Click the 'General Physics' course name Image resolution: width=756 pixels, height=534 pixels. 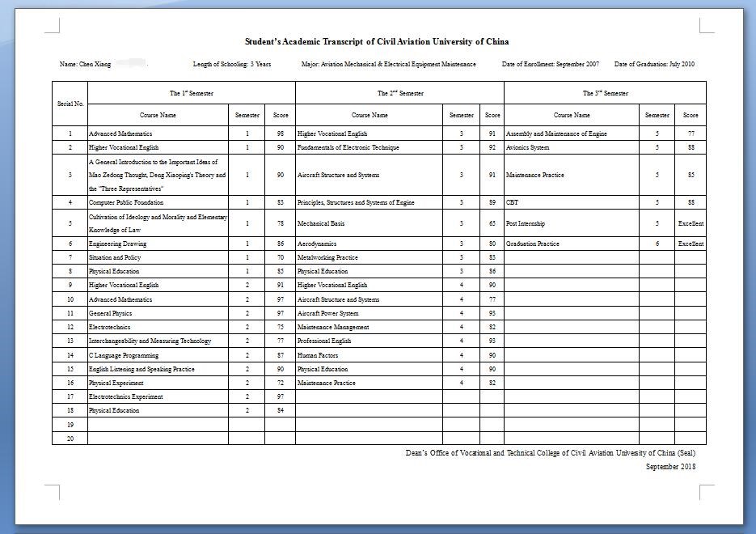[111, 314]
